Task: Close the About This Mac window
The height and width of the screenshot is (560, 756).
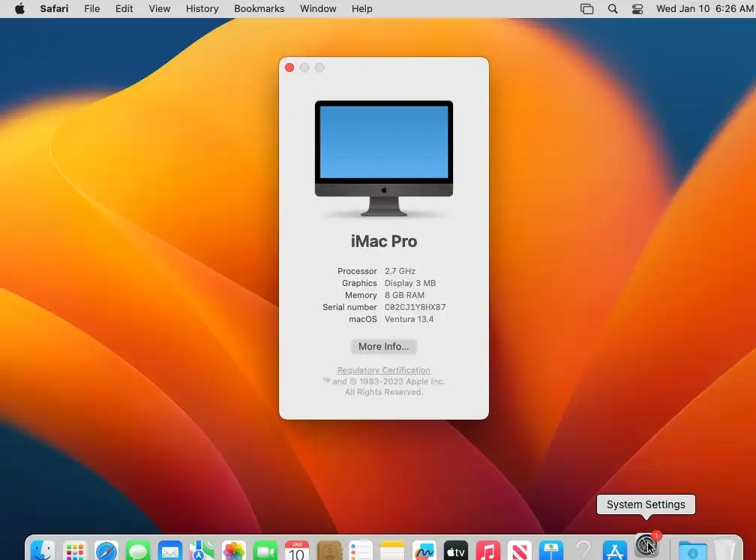Action: 289,68
